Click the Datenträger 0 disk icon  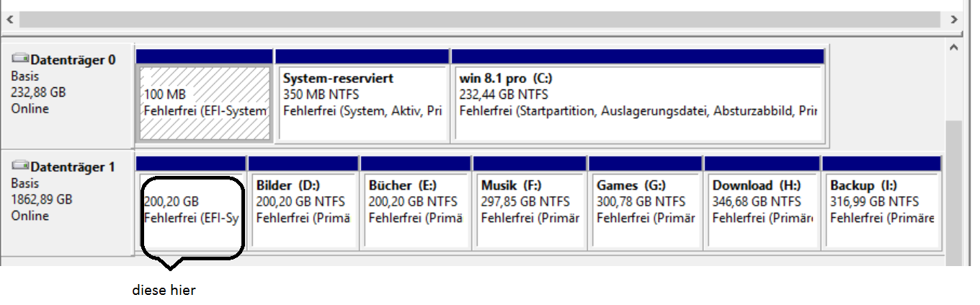pos(20,59)
